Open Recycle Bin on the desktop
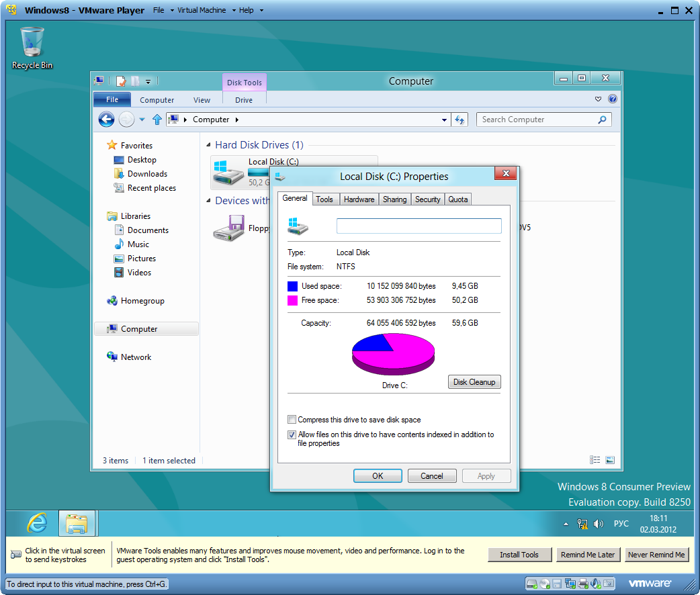This screenshot has width=700, height=595. (x=32, y=48)
